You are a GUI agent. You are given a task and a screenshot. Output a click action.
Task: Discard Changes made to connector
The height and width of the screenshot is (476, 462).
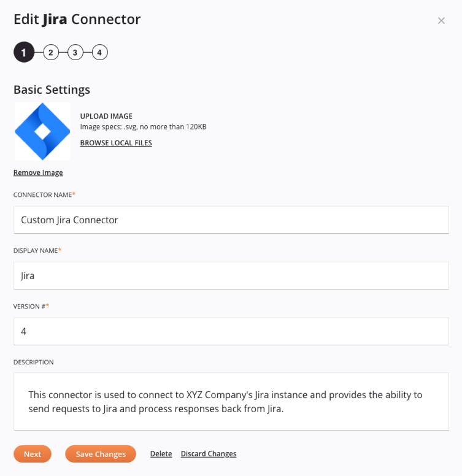(x=209, y=454)
